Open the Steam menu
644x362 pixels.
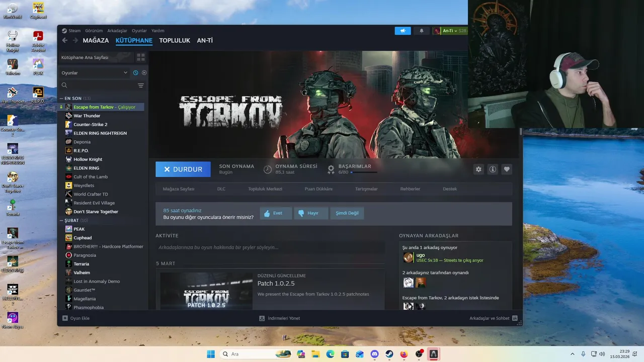74,31
